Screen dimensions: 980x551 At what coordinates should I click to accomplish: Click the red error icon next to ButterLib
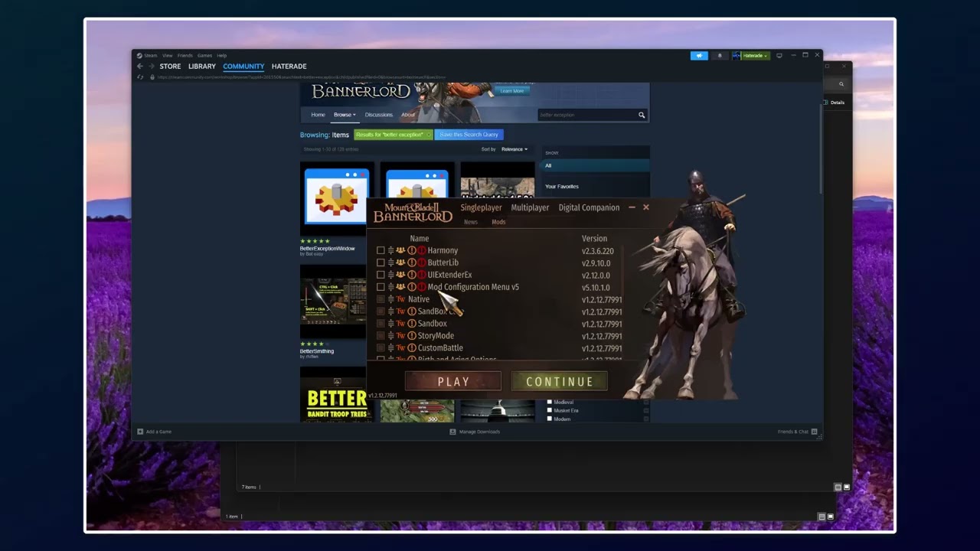coord(421,262)
